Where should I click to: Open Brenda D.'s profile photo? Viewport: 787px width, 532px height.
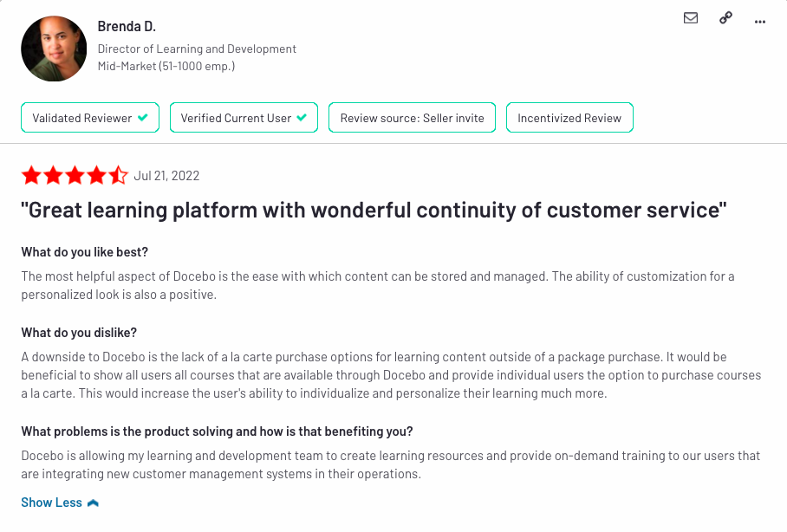point(54,49)
